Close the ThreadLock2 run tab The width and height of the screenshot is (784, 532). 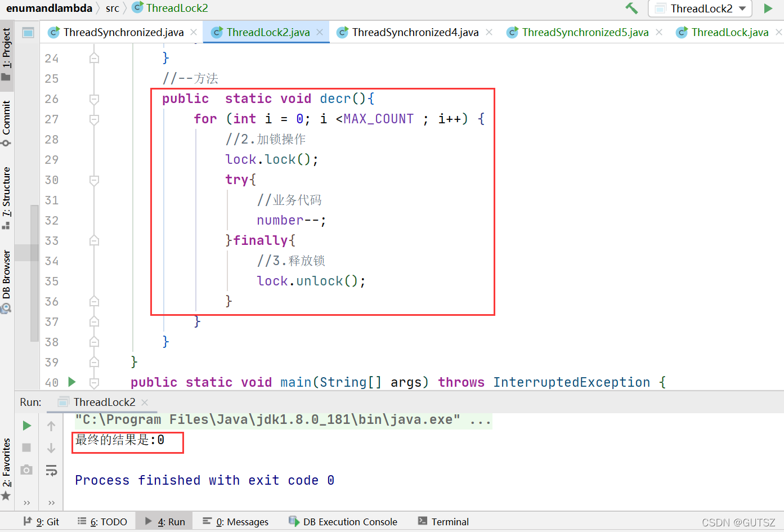point(145,402)
